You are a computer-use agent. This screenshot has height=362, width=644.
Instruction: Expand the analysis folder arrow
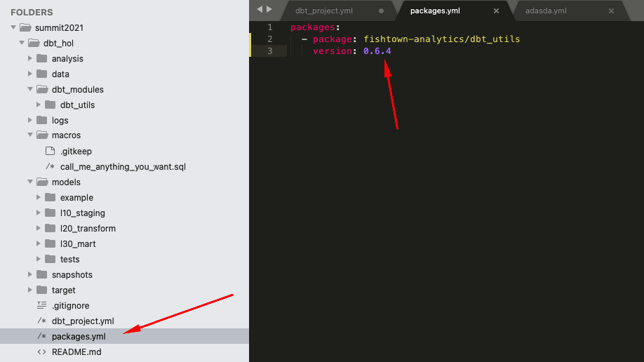(30, 58)
